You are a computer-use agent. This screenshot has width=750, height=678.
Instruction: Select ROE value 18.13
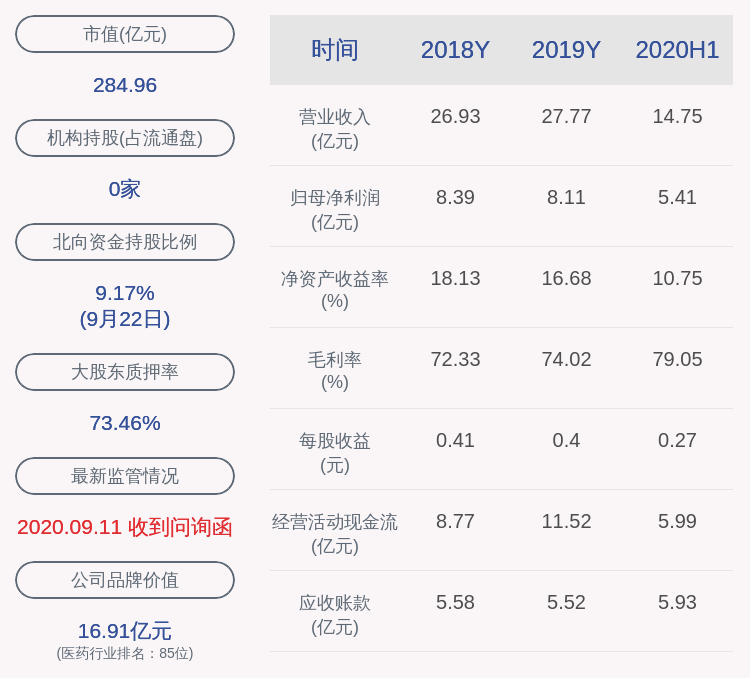coord(455,278)
